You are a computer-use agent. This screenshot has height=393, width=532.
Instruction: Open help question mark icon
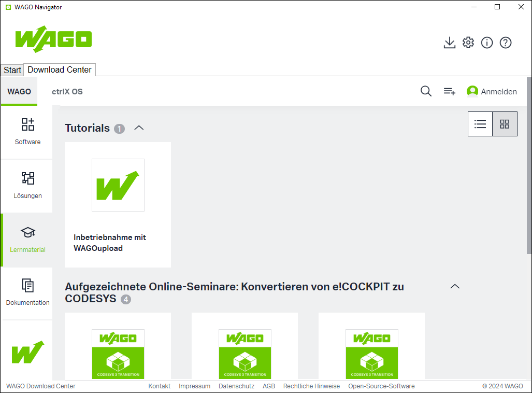(506, 43)
